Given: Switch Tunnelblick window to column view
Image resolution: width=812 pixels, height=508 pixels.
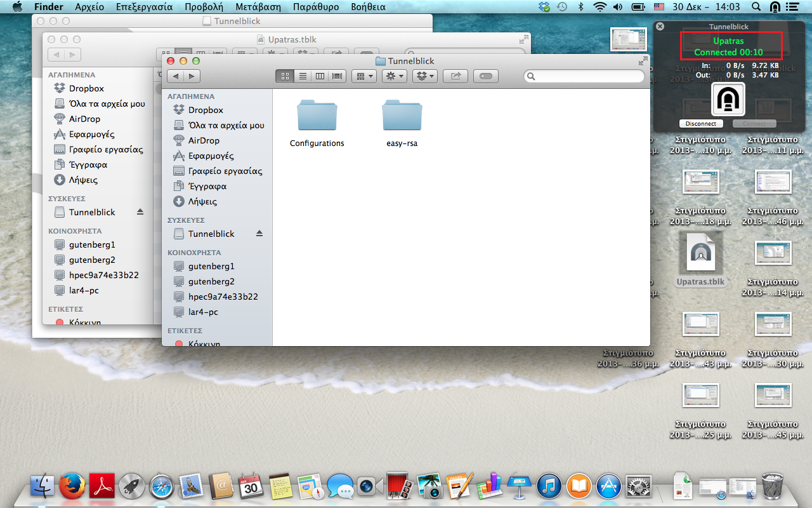Looking at the screenshot, I should click(x=320, y=76).
